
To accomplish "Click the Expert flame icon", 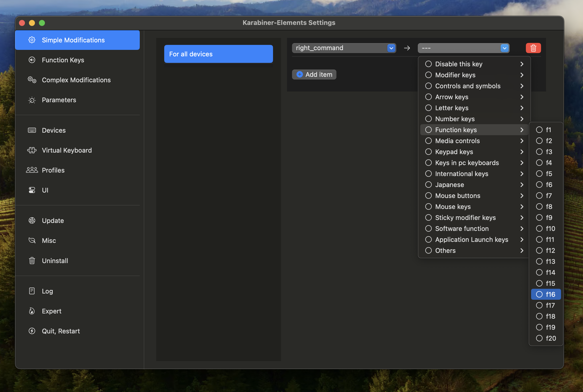I will (x=32, y=311).
